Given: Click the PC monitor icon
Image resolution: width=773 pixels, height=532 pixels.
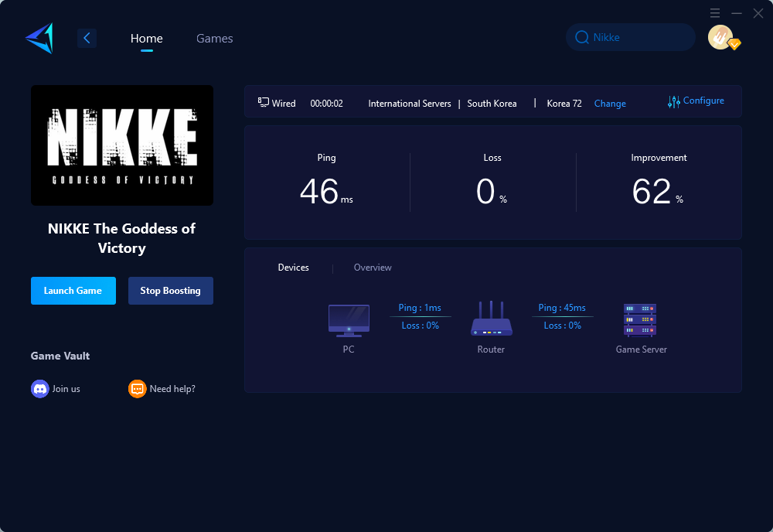Looking at the screenshot, I should (x=349, y=320).
